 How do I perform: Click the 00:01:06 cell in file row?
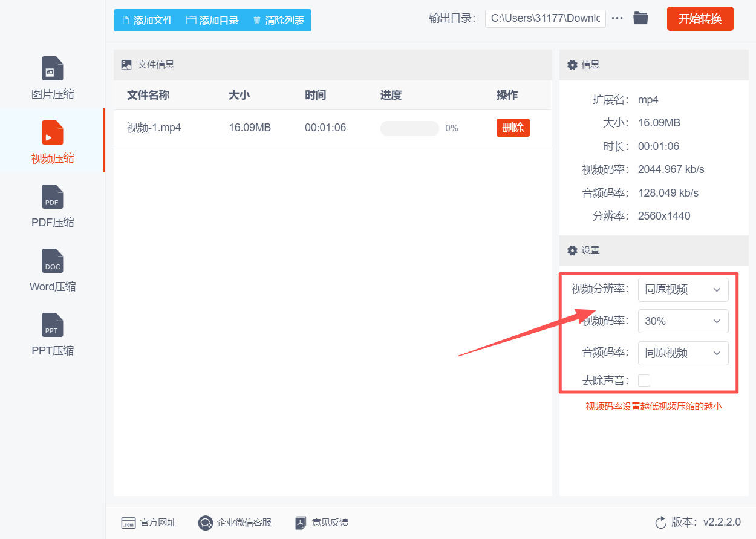(x=325, y=128)
